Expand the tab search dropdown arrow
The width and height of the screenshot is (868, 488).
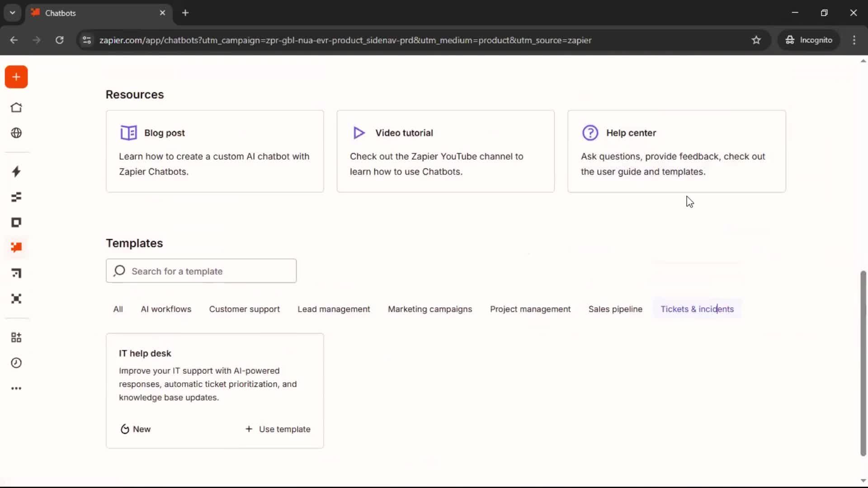coord(13,13)
